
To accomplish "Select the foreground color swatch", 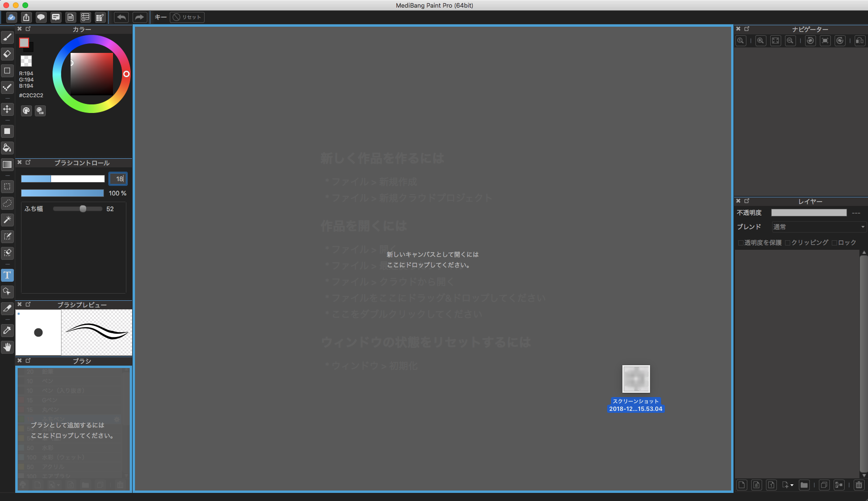I will point(24,42).
